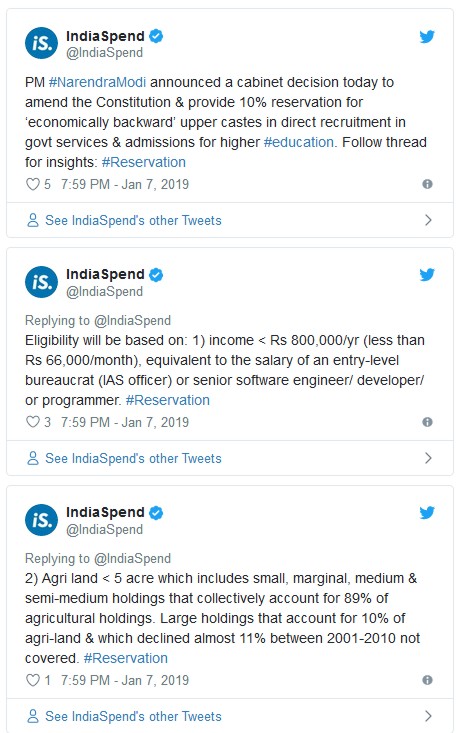Click the Twitter bird icon in third tweet
Viewport: 462px width, 733px height.
427,512
